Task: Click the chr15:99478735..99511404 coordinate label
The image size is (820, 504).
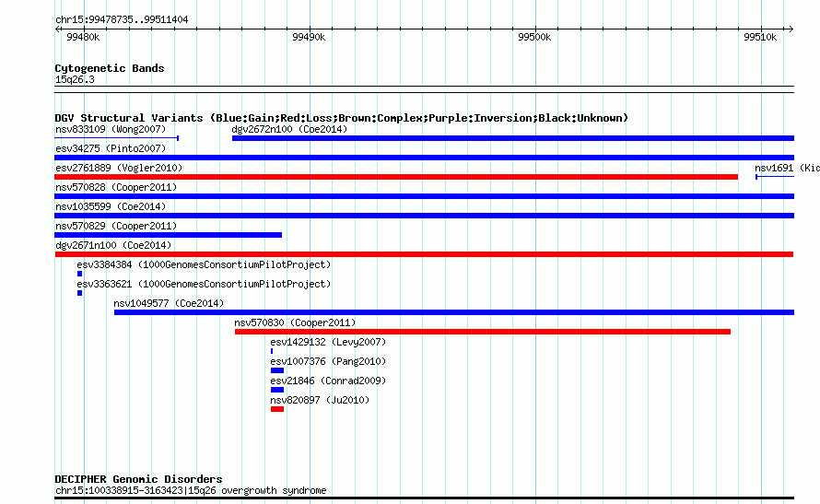Action: [122, 20]
